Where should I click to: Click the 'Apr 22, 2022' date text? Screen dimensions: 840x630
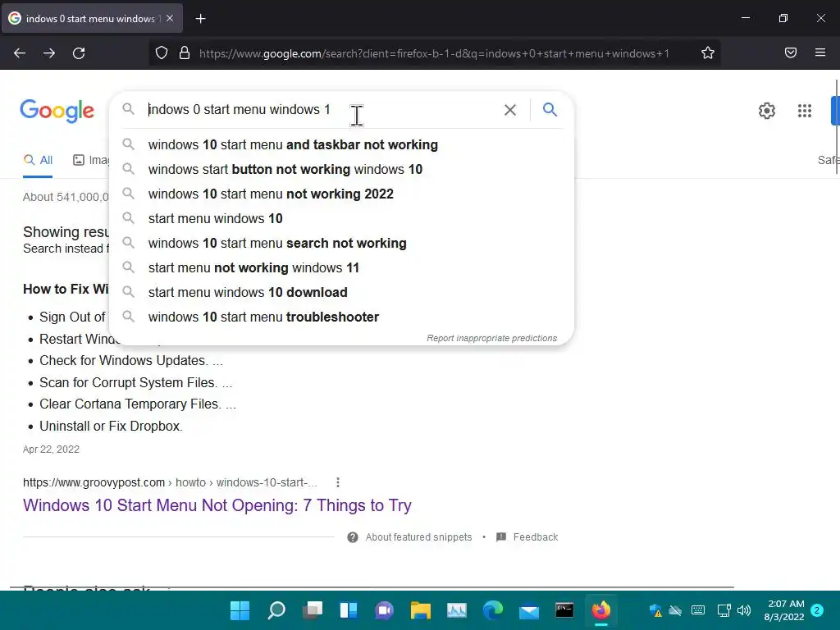click(x=51, y=450)
